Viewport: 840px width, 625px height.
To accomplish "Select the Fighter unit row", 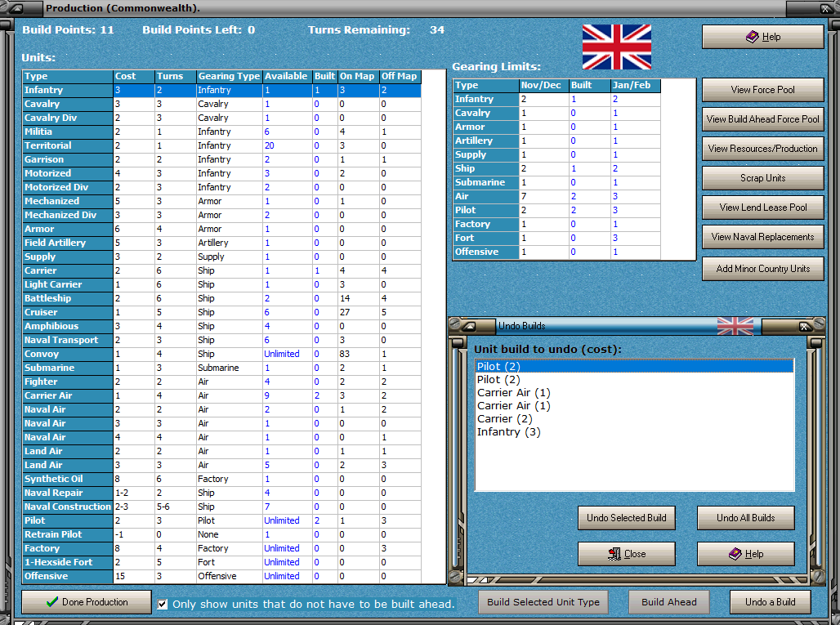I will (x=221, y=382).
